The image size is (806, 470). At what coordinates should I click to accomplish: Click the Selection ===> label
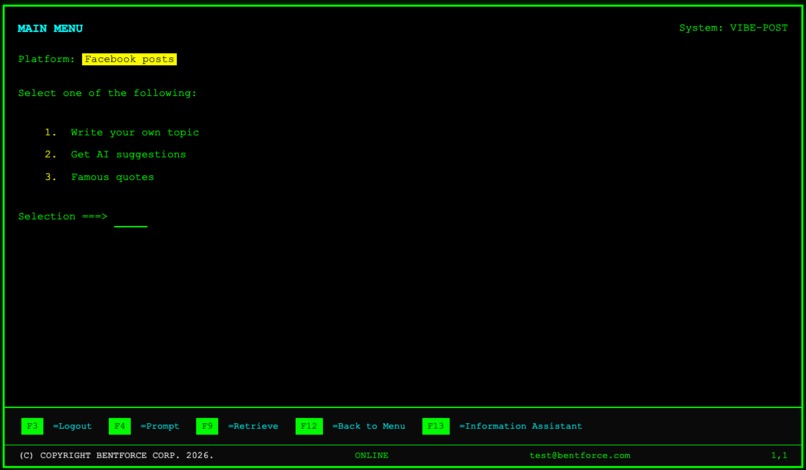(x=63, y=216)
